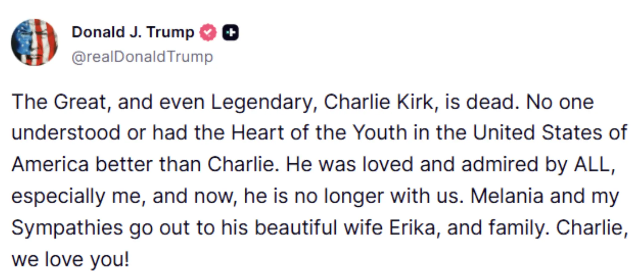644x278 pixels.
Task: Click the word "America" in the post
Action: point(50,164)
